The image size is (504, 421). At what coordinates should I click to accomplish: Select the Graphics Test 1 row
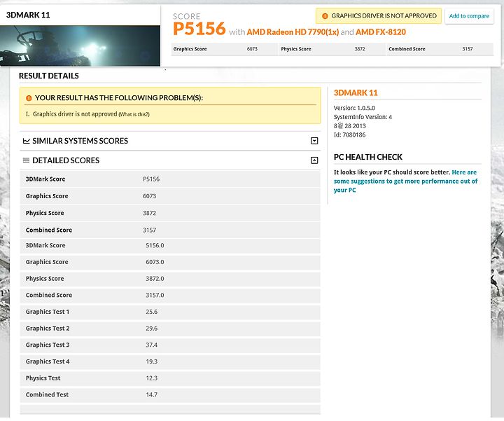(170, 312)
